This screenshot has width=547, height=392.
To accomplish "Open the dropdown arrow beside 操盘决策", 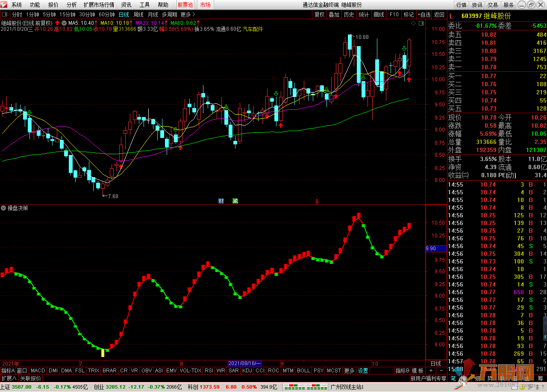I will coord(3,208).
